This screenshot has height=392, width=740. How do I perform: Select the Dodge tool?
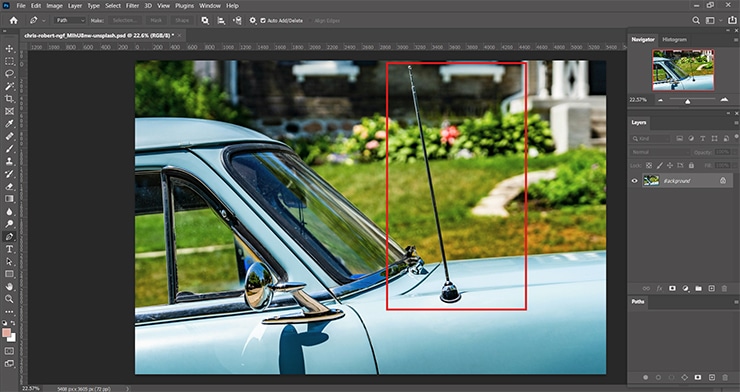click(9, 224)
